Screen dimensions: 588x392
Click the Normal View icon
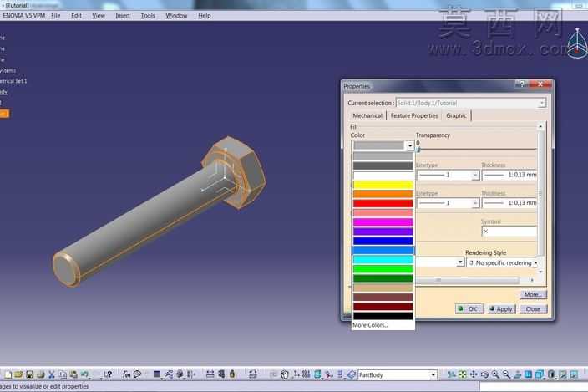(x=518, y=374)
